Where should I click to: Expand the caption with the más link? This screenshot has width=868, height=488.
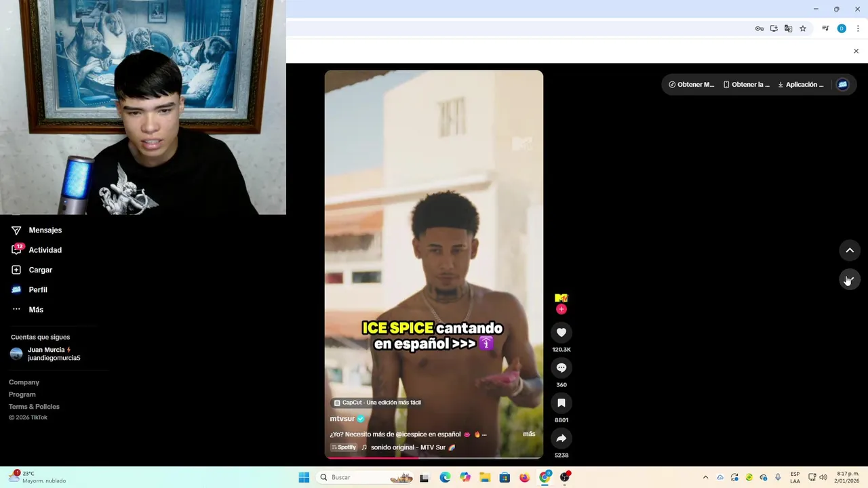(x=529, y=434)
